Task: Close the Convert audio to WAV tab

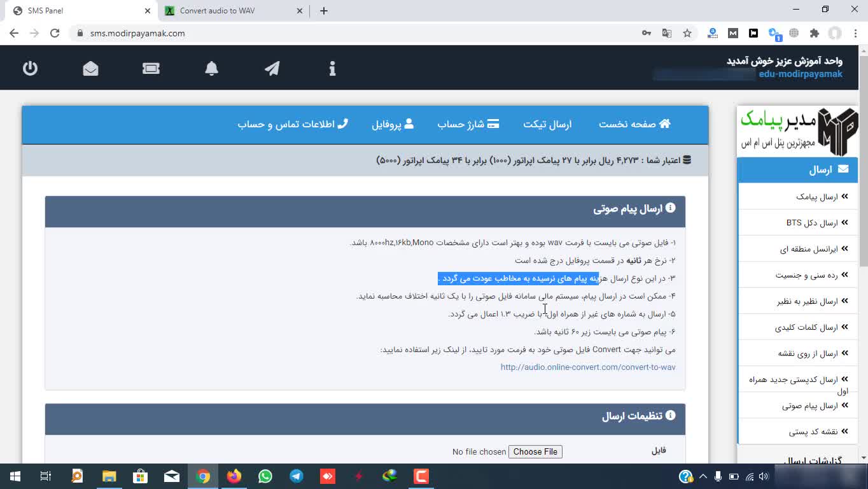Action: pos(300,11)
